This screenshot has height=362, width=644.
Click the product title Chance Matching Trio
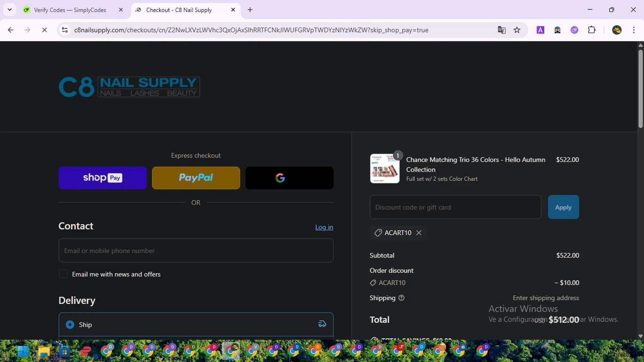[476, 164]
